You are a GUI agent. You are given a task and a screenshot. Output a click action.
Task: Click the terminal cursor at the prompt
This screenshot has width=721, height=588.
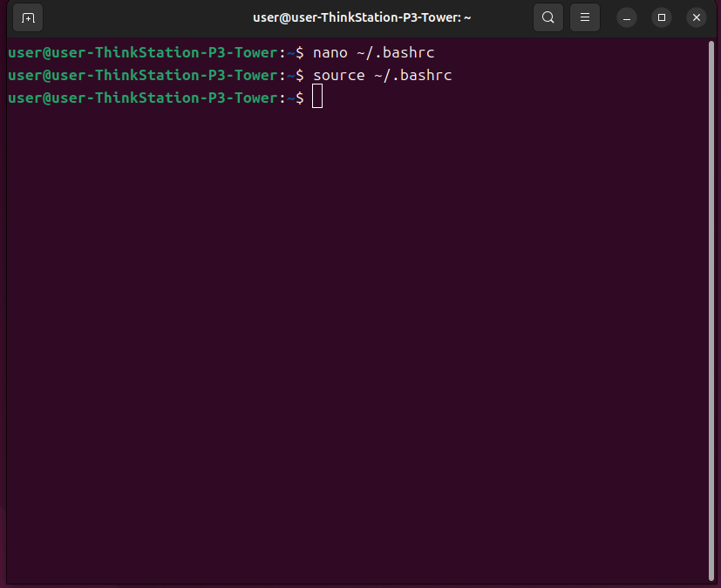(317, 96)
